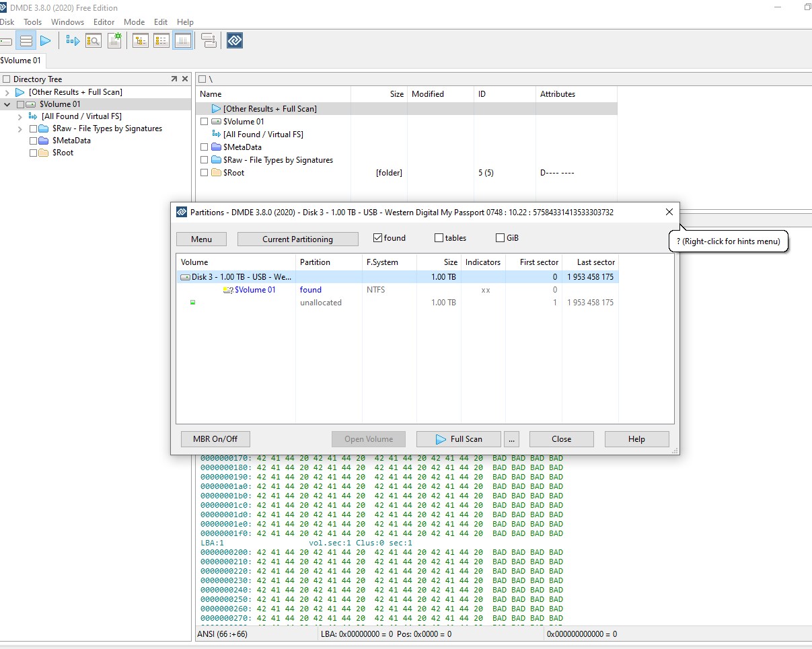This screenshot has height=649, width=812.
Task: Check the $Raw box in directory tree
Action: 33,128
